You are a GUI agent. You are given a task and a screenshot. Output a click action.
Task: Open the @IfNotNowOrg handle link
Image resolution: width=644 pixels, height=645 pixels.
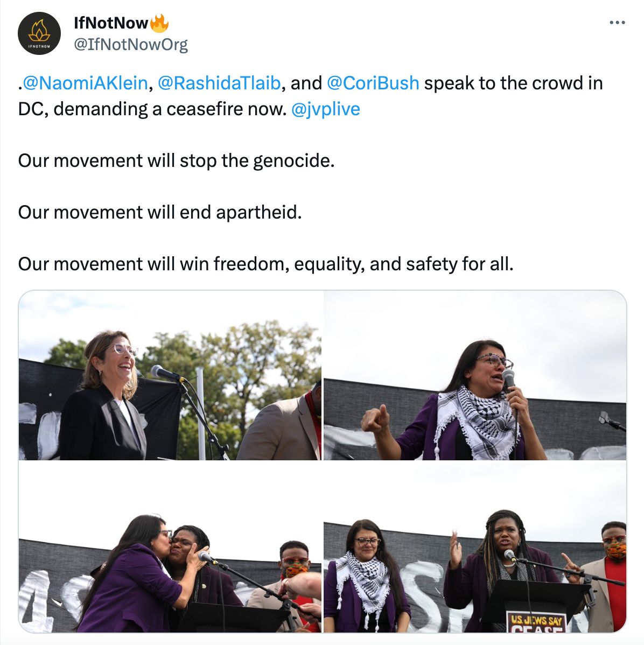[x=131, y=45]
